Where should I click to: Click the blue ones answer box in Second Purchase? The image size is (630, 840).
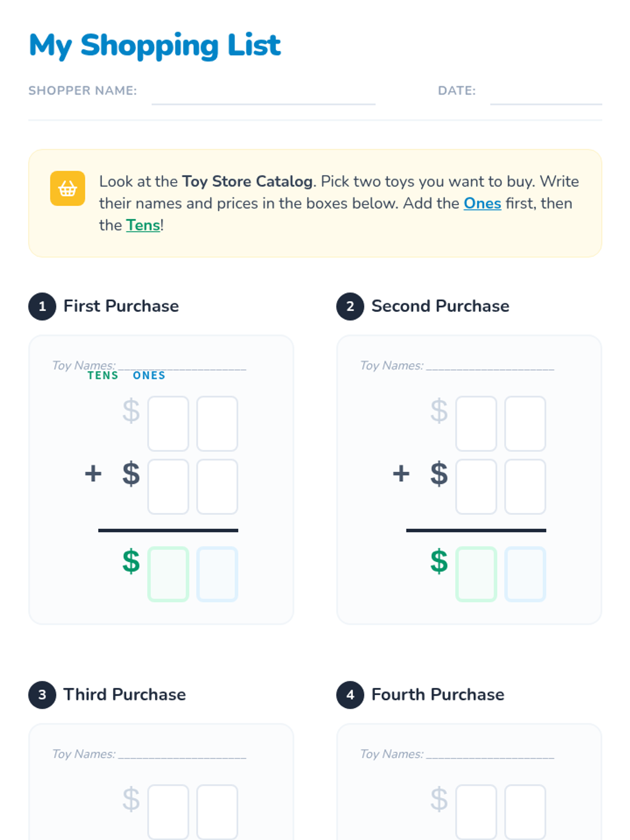(525, 574)
